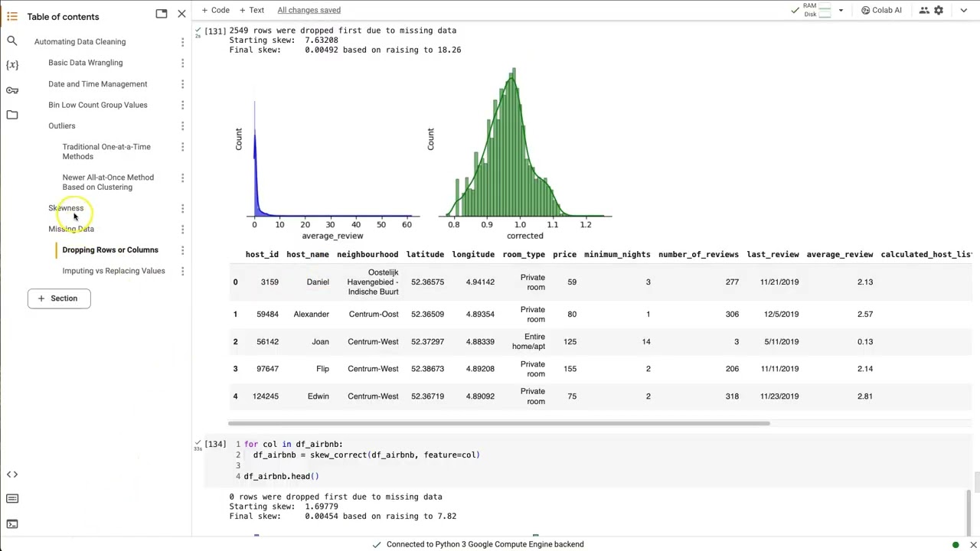Click the green connection status dot
The width and height of the screenshot is (980, 551).
point(955,545)
